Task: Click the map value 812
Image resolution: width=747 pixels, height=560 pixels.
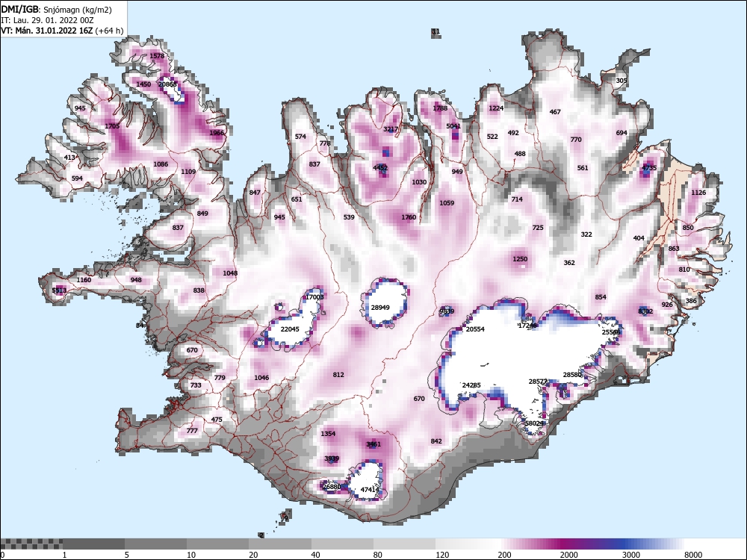Action: 338,375
